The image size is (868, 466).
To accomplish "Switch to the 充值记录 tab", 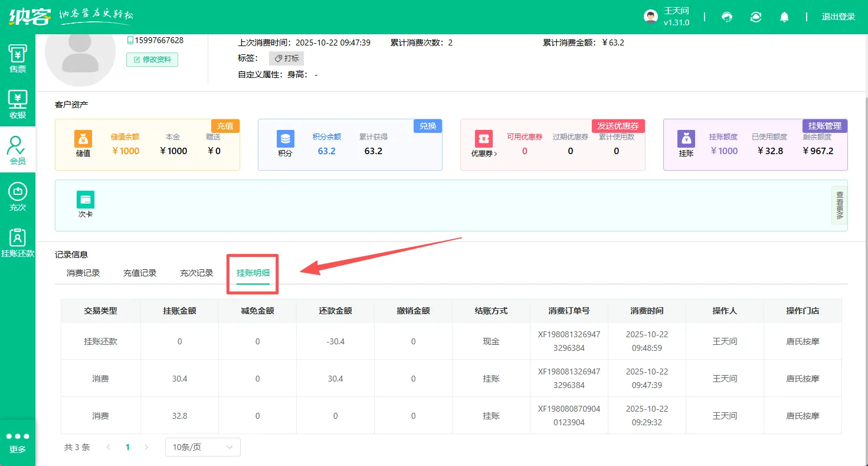I will [140, 273].
